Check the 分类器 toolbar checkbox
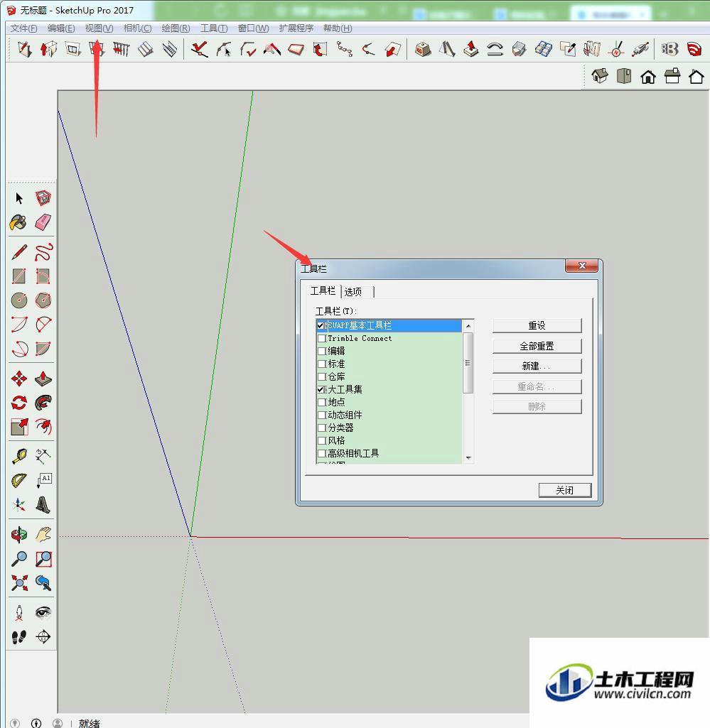710x728 pixels. (321, 428)
